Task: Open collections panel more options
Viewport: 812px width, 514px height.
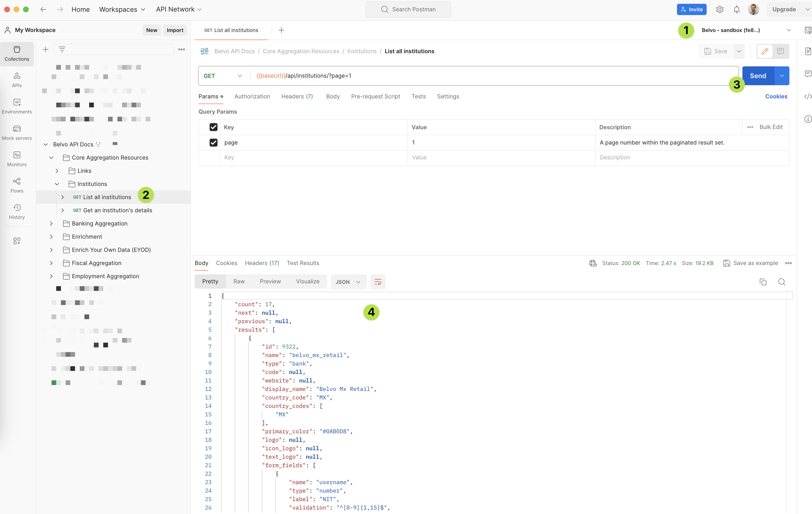Action: (181, 49)
